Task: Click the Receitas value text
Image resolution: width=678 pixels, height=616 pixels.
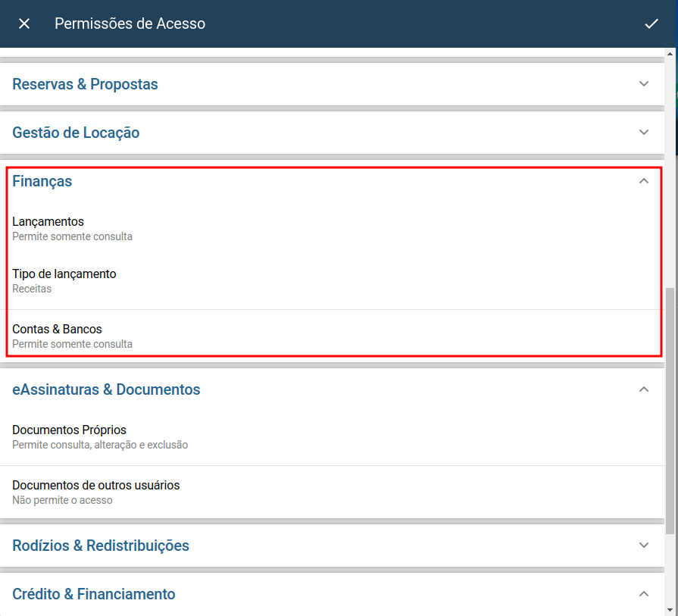Action: pyautogui.click(x=32, y=289)
